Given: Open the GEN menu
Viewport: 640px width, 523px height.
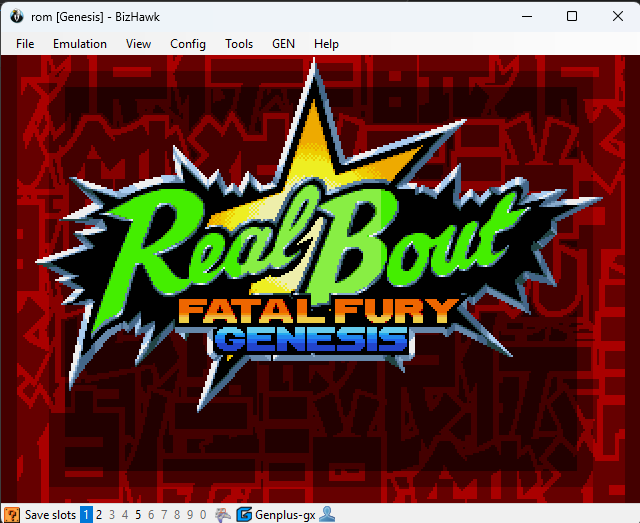Looking at the screenshot, I should [283, 44].
